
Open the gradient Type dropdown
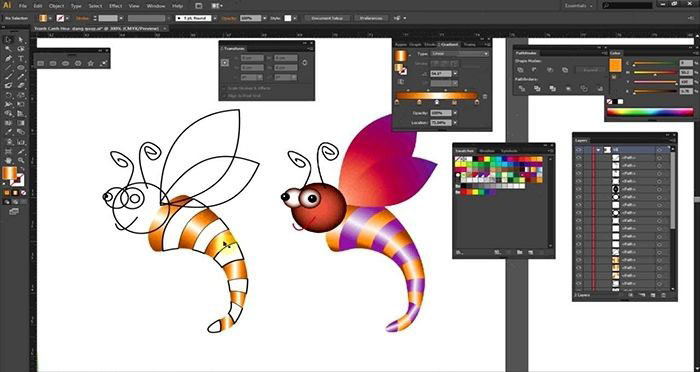[x=459, y=54]
